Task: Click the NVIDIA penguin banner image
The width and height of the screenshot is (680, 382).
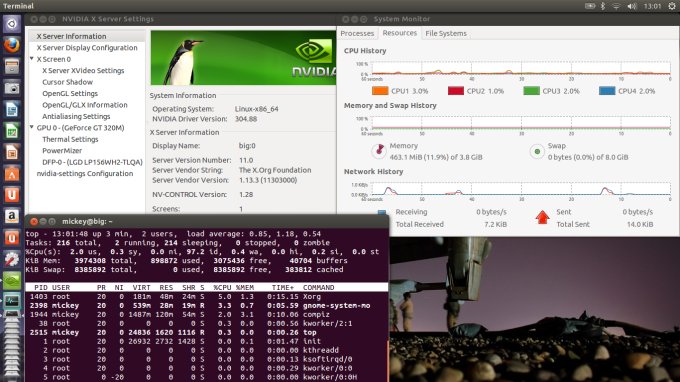Action: click(243, 58)
